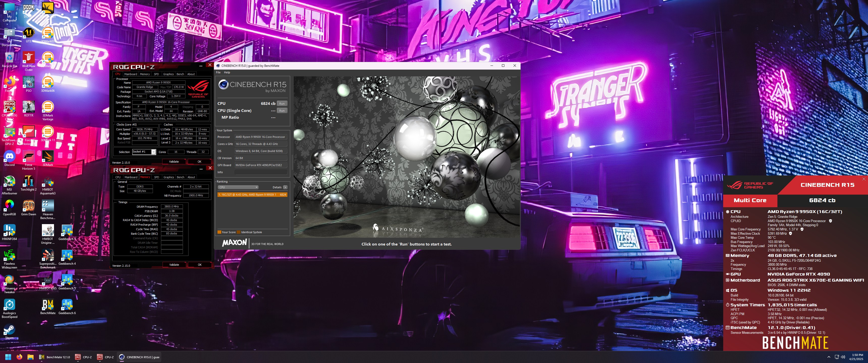Open Firefox from the taskbar
Image resolution: width=868 pixels, height=363 pixels.
point(19,357)
